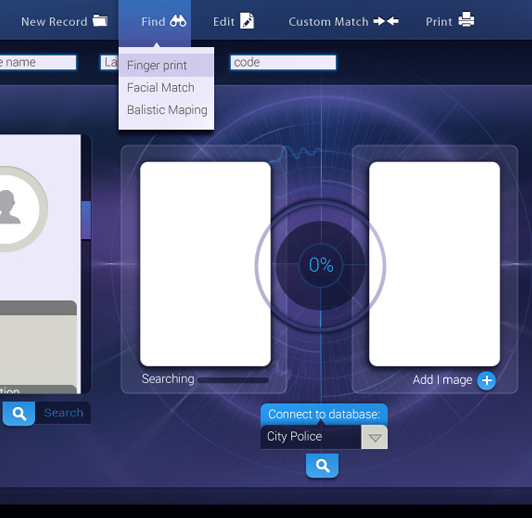Click the Searching progress bar

(x=233, y=380)
